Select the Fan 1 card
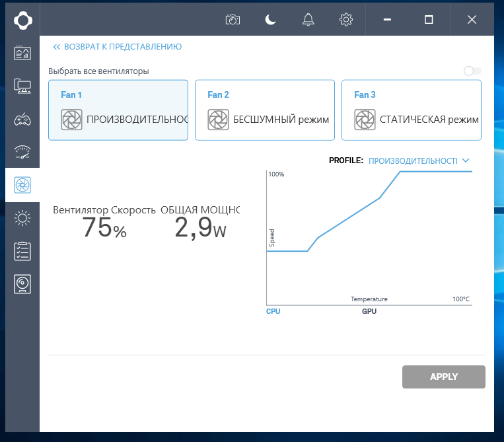504x442 pixels. (118, 110)
